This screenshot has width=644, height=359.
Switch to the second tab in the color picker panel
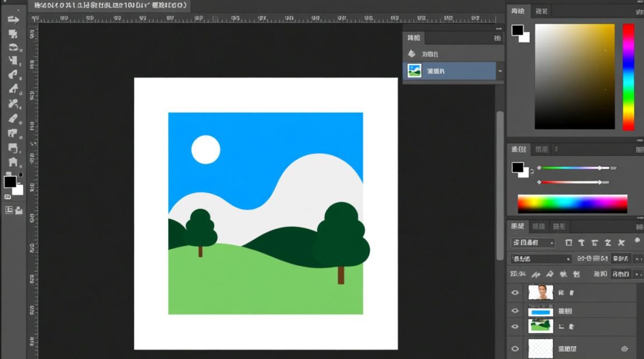(541, 11)
